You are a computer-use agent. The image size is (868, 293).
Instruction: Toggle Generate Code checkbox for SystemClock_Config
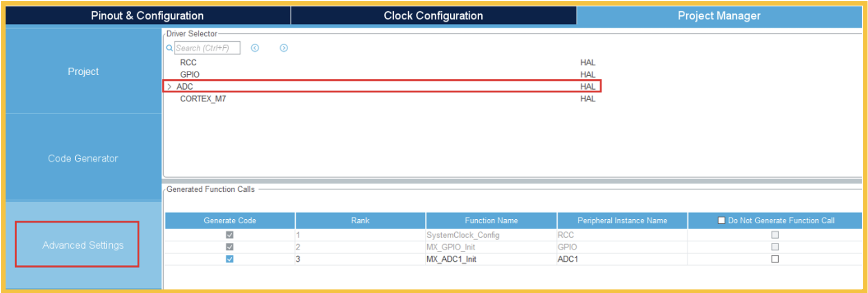click(230, 235)
